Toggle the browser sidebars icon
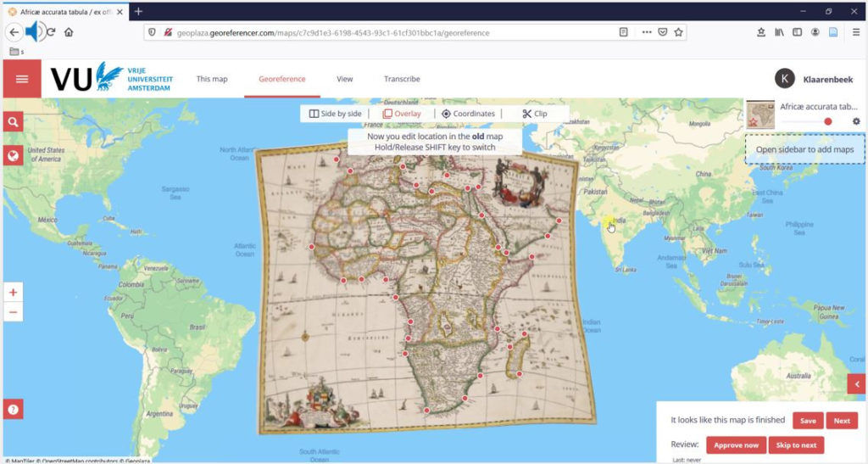 click(797, 32)
